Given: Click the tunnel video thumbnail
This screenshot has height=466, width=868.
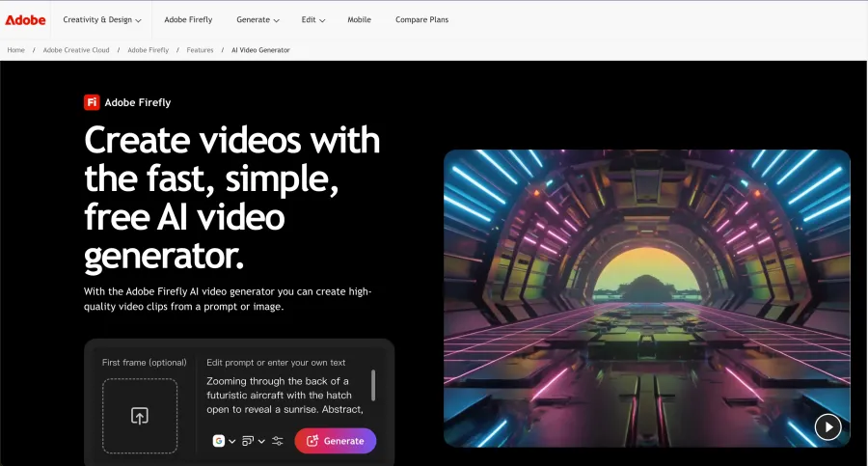Looking at the screenshot, I should (x=646, y=298).
